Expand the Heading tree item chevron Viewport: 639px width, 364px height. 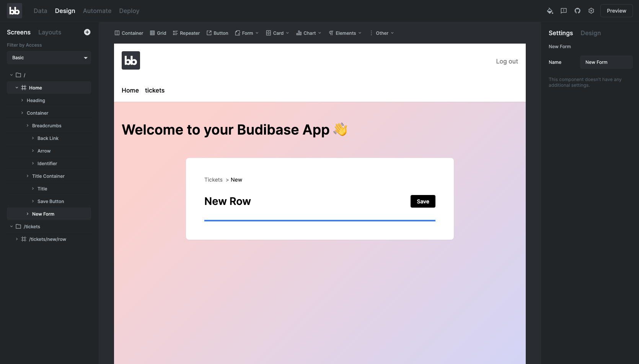(x=22, y=100)
